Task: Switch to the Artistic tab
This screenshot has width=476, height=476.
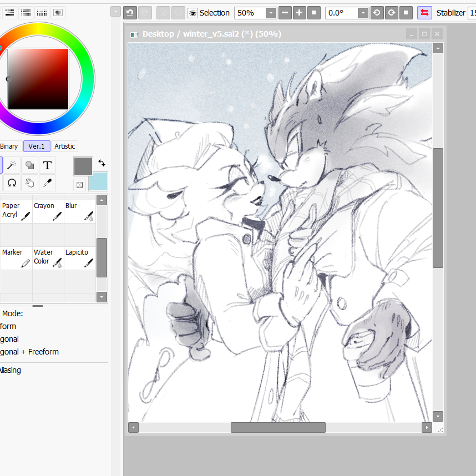Action: 65,146
